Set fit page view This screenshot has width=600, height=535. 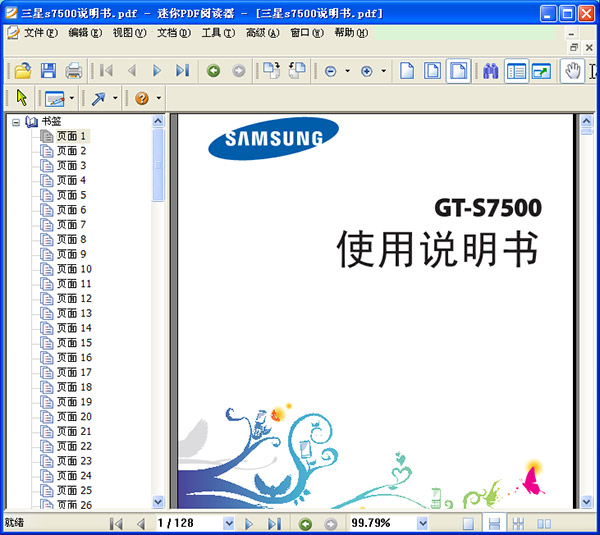pos(432,71)
